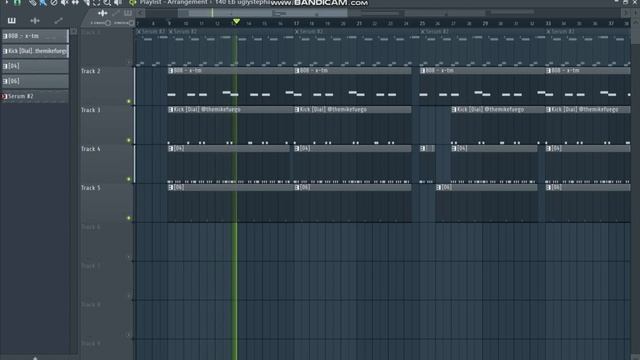
Task: Focus pattern clips in playlist toolbar
Action: click(128, 13)
